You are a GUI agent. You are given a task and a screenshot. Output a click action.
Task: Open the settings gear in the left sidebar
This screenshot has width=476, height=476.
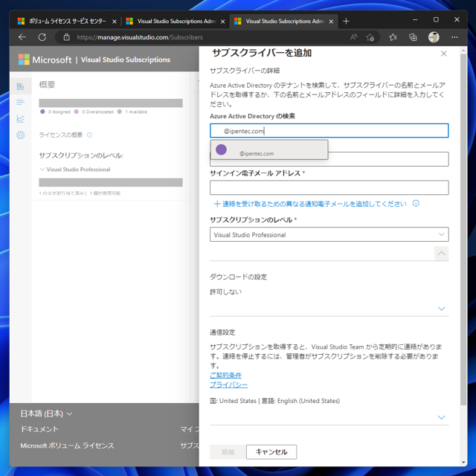click(x=21, y=135)
